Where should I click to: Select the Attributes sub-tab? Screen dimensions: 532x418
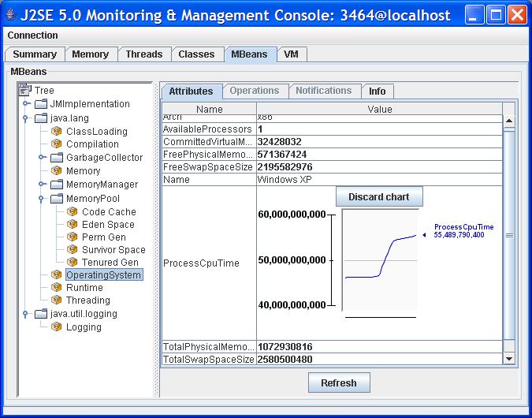[x=191, y=91]
